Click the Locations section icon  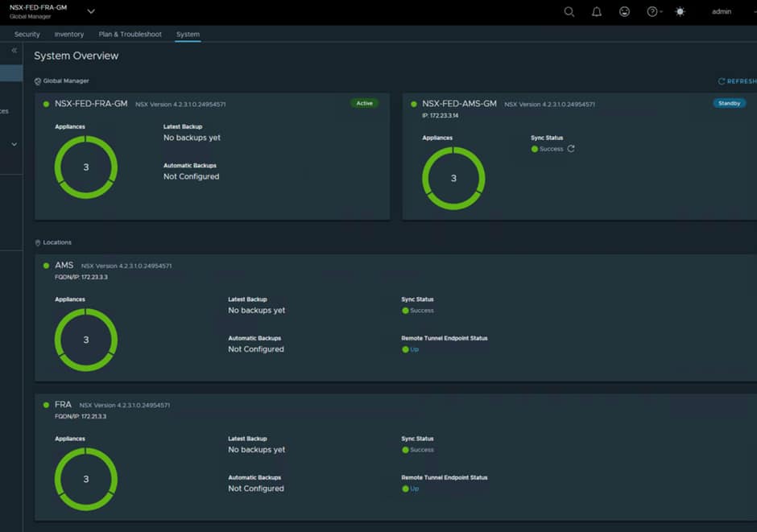36,242
